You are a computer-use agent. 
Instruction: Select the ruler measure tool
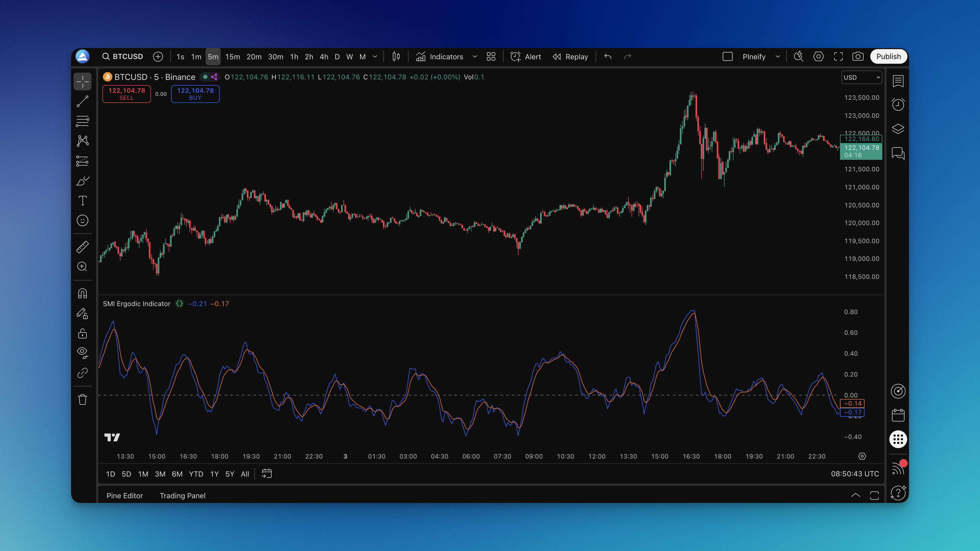coord(83,247)
